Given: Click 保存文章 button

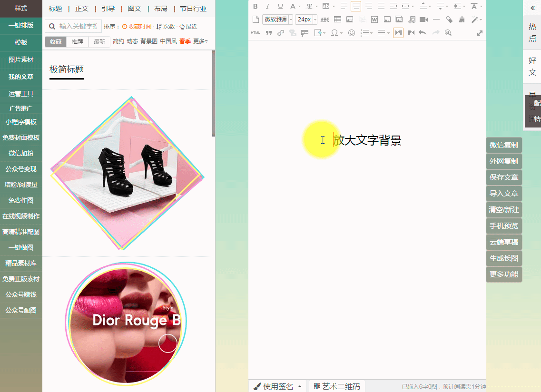Looking at the screenshot, I should pos(504,177).
